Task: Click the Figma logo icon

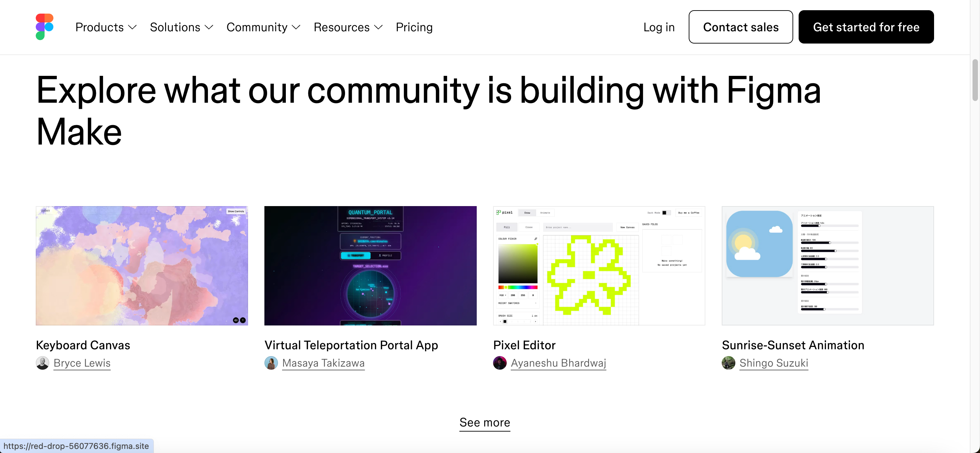Action: pos(45,27)
